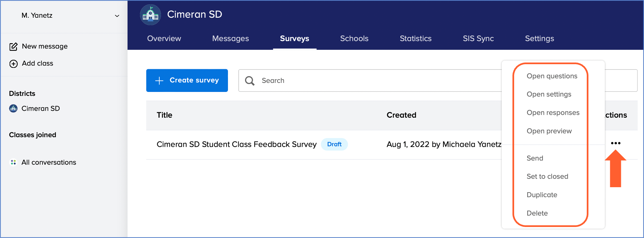This screenshot has width=644, height=238.
Task: Select Send in the survey menu
Action: tap(535, 158)
